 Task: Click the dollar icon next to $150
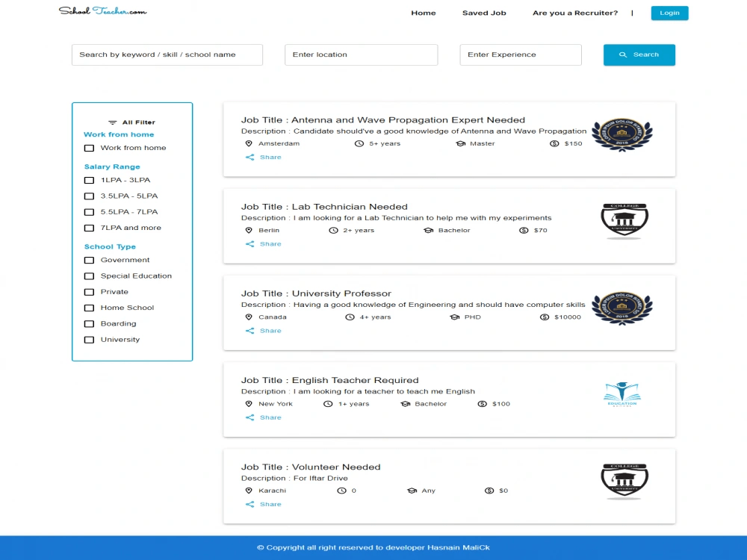(x=554, y=143)
